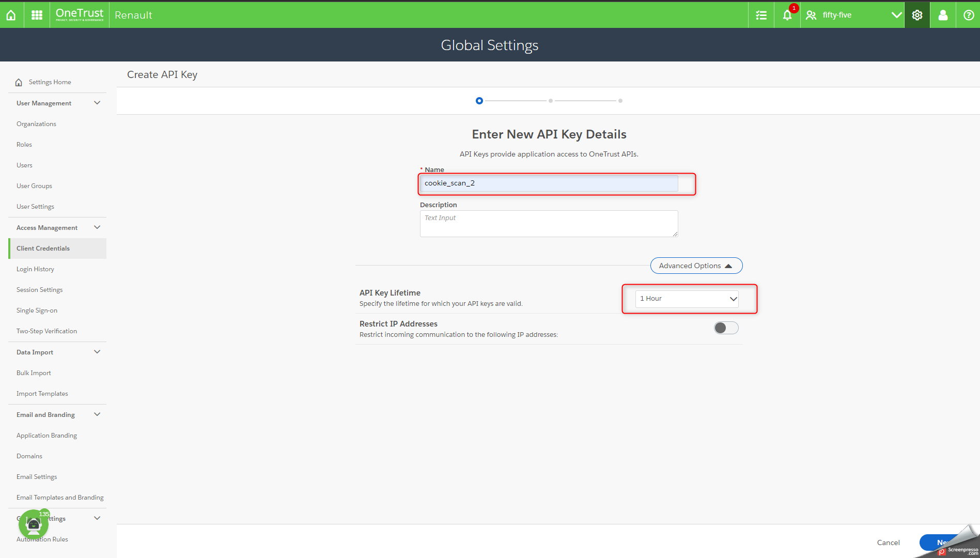This screenshot has width=980, height=558.
Task: Open the app launcher grid icon
Action: 37,15
